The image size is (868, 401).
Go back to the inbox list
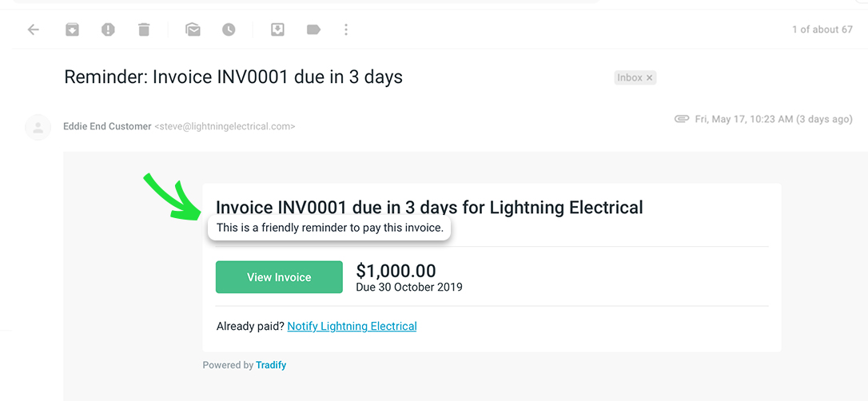point(33,30)
